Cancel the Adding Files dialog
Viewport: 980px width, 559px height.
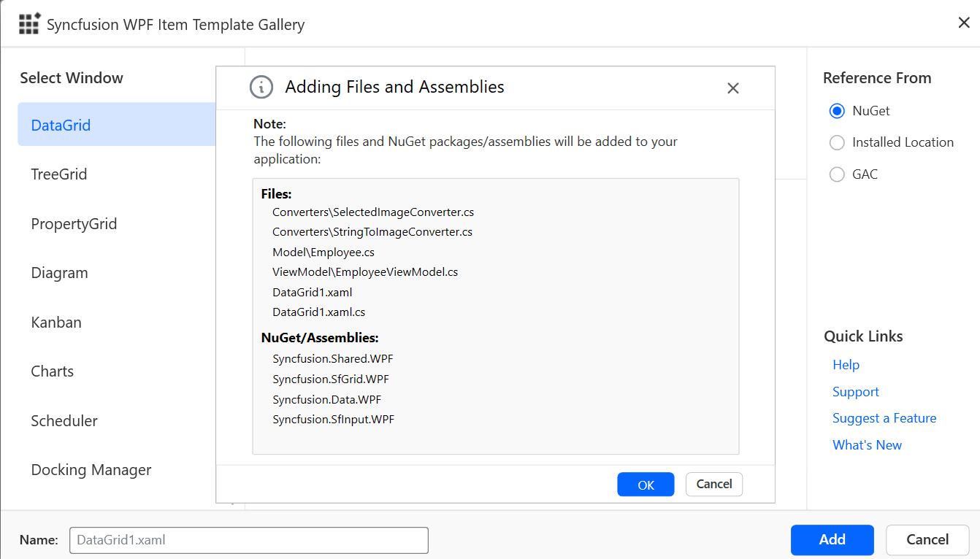tap(713, 484)
